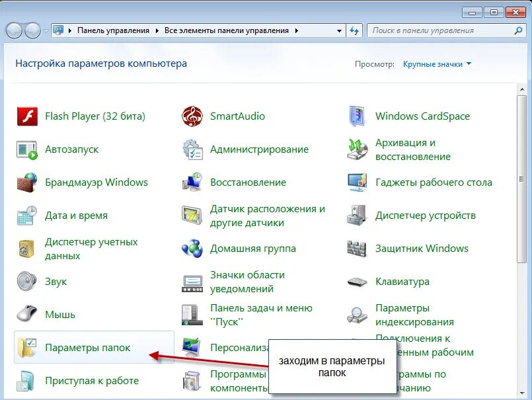This screenshot has height=400, width=532.
Task: Open the Клавиатура link
Action: [x=402, y=282]
